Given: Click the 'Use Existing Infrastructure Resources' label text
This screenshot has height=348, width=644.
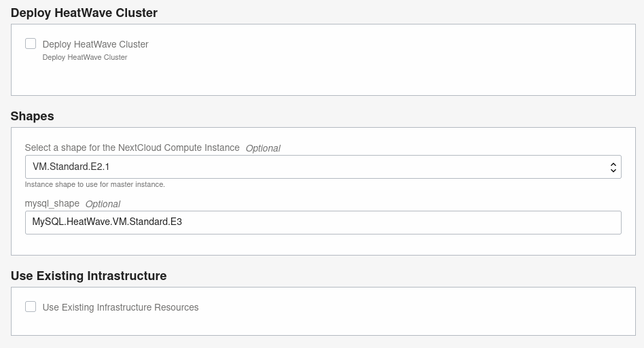Looking at the screenshot, I should 120,307.
